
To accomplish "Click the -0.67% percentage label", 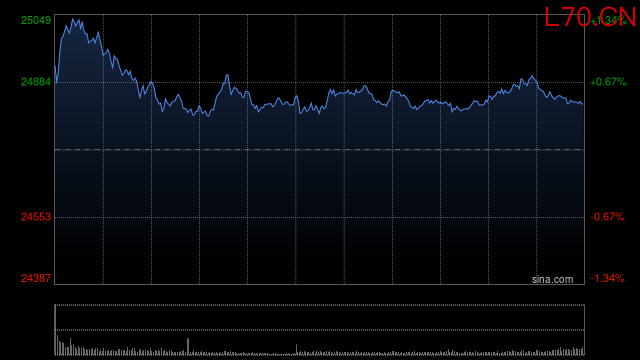I will click(607, 217).
